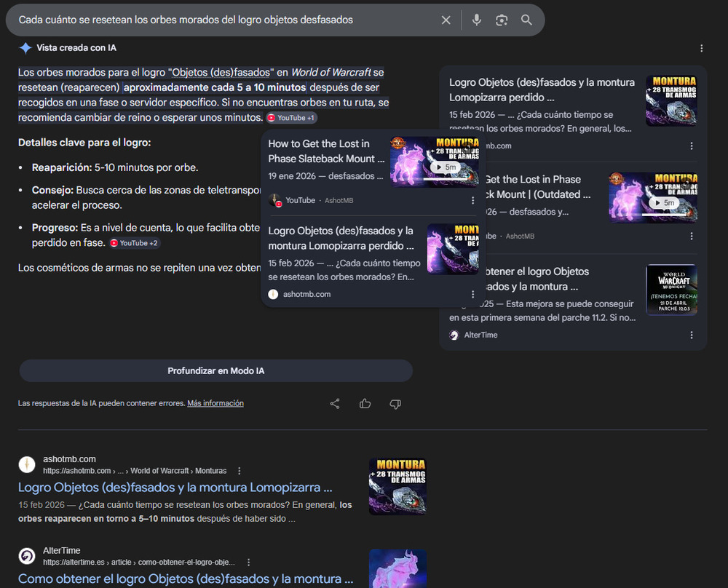Submit query with the magnifying glass icon
The image size is (728, 588).
(x=526, y=20)
